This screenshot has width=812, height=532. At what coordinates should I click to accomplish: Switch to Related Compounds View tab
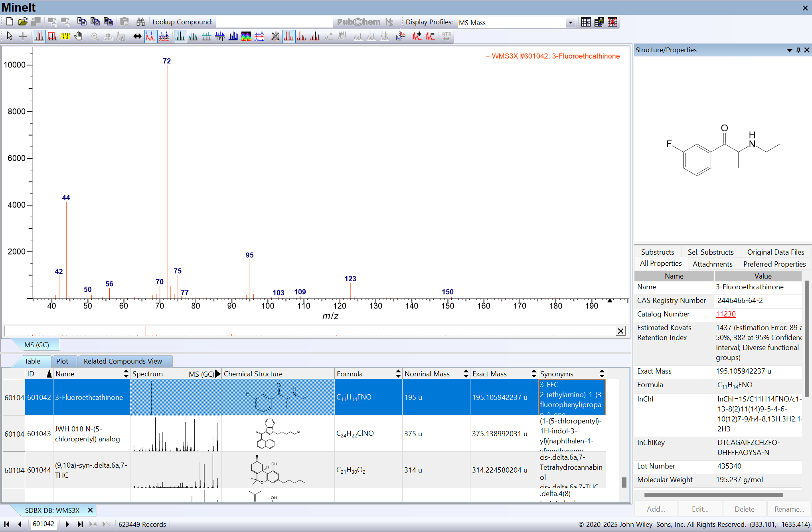point(122,361)
